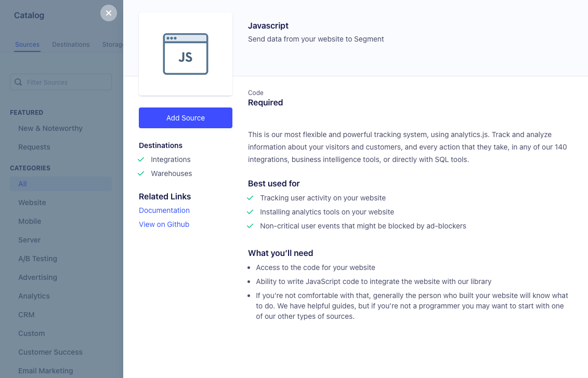Click the Code 'Required' label
This screenshot has width=588, height=378.
coord(265,103)
